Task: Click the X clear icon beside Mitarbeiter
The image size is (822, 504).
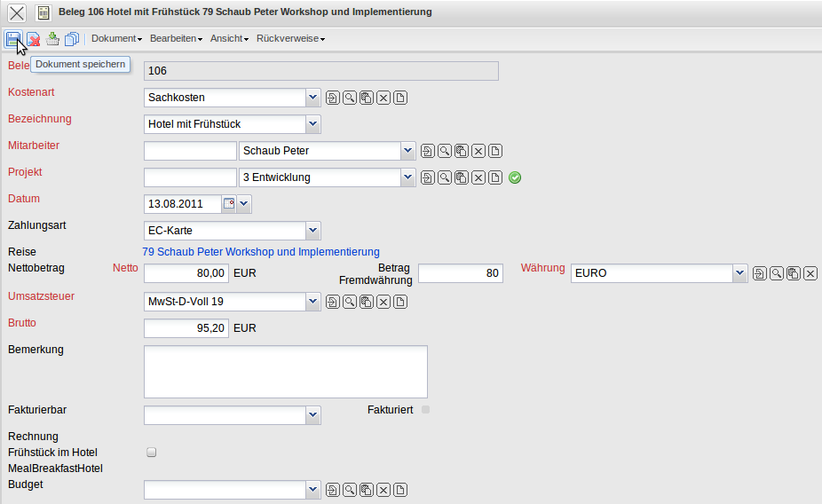Action: (x=478, y=151)
